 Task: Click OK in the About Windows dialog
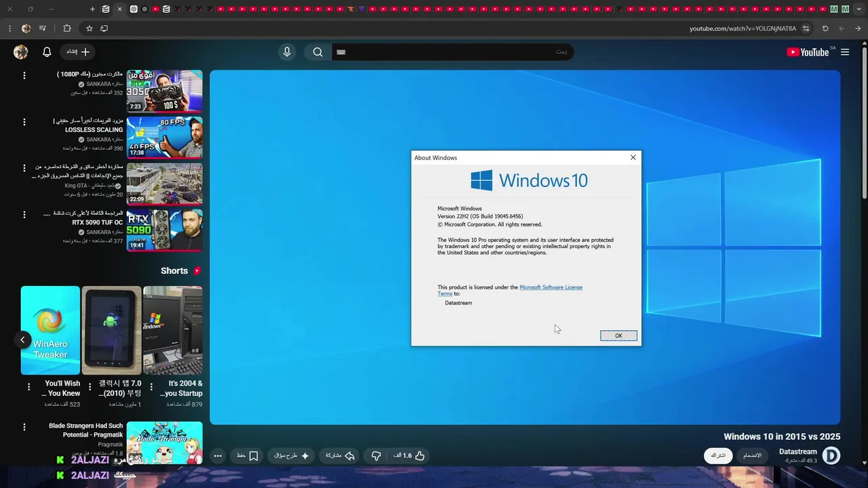tap(618, 335)
